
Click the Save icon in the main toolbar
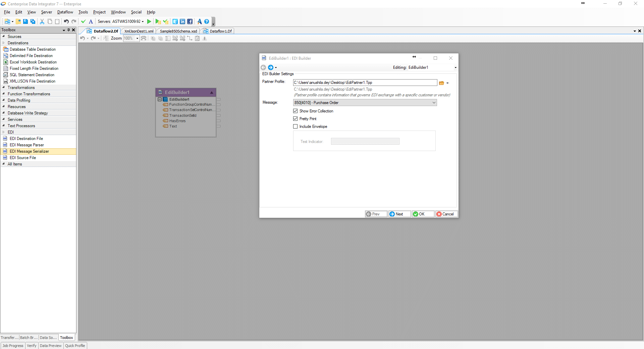click(x=25, y=21)
